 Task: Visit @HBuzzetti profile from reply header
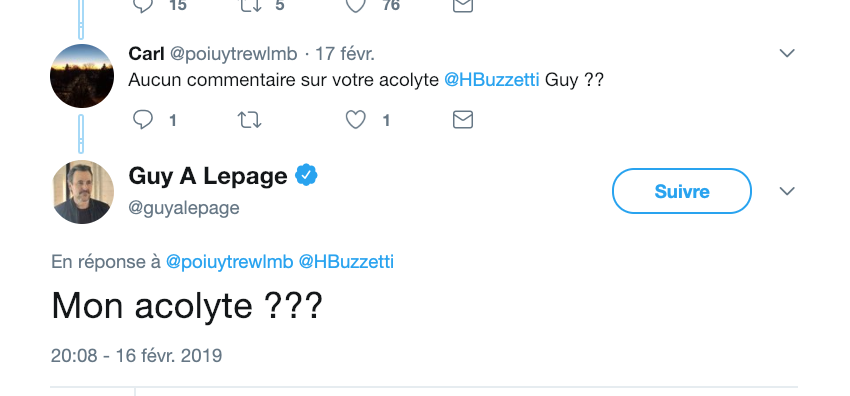click(x=346, y=262)
